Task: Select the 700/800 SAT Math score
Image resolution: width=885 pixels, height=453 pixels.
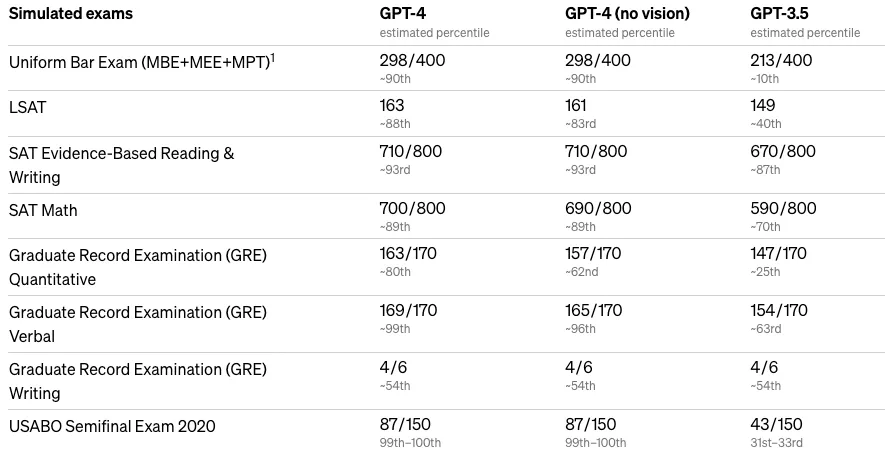Action: pos(413,209)
